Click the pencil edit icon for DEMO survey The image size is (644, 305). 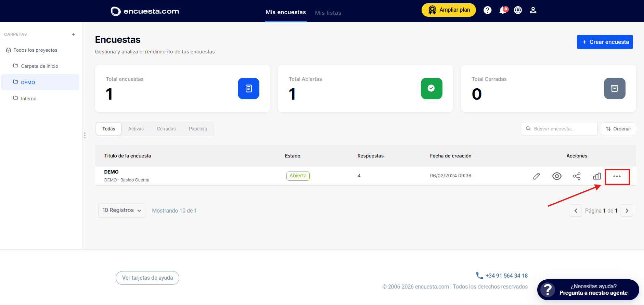click(537, 176)
